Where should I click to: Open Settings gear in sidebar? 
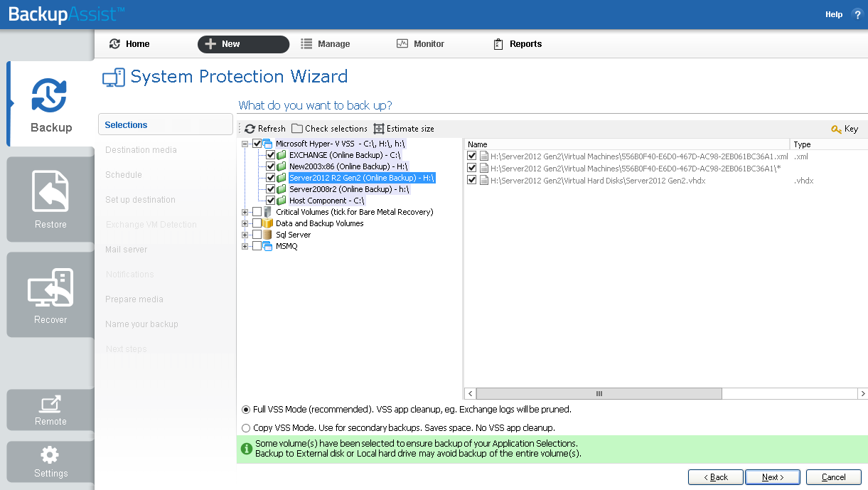[50, 454]
